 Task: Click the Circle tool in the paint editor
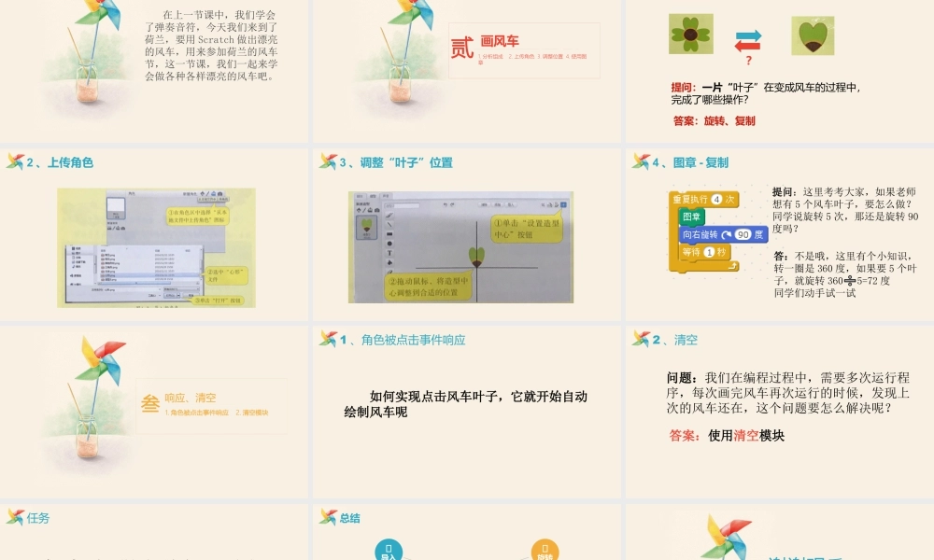(389, 244)
